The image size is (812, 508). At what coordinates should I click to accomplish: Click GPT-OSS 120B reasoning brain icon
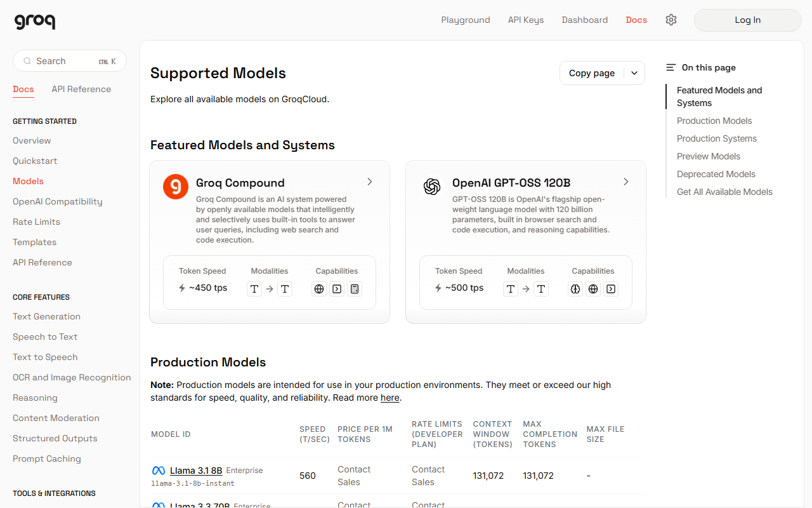(575, 289)
